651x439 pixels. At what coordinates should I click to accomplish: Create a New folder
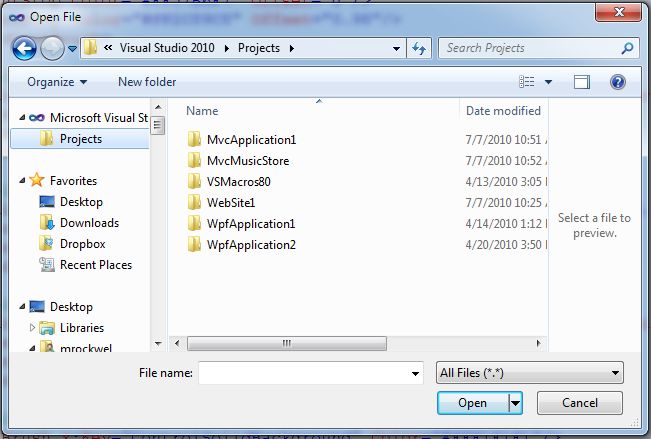tap(147, 82)
